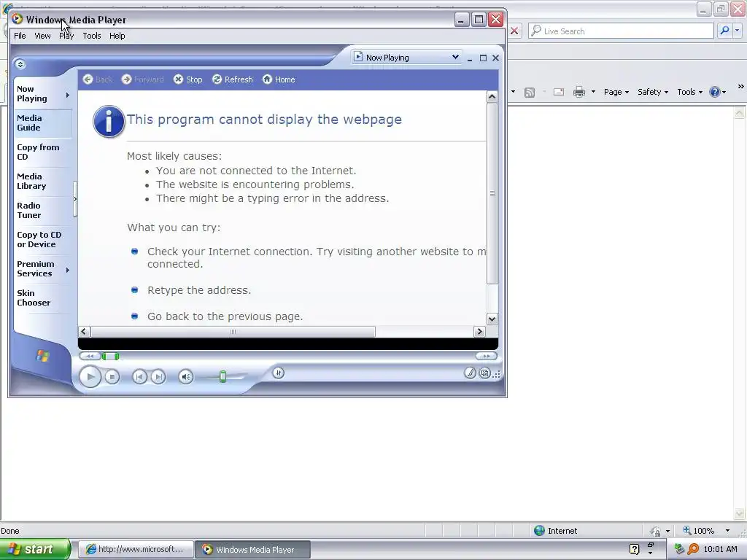Screen dimensions: 747x560
Task: Switch to skin mode icon
Action: (x=485, y=373)
